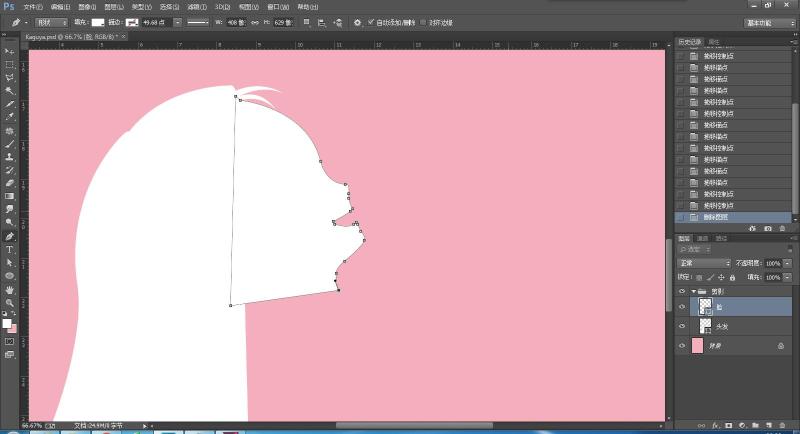Click the path operations icon
The width and height of the screenshot is (800, 434).
click(x=307, y=22)
